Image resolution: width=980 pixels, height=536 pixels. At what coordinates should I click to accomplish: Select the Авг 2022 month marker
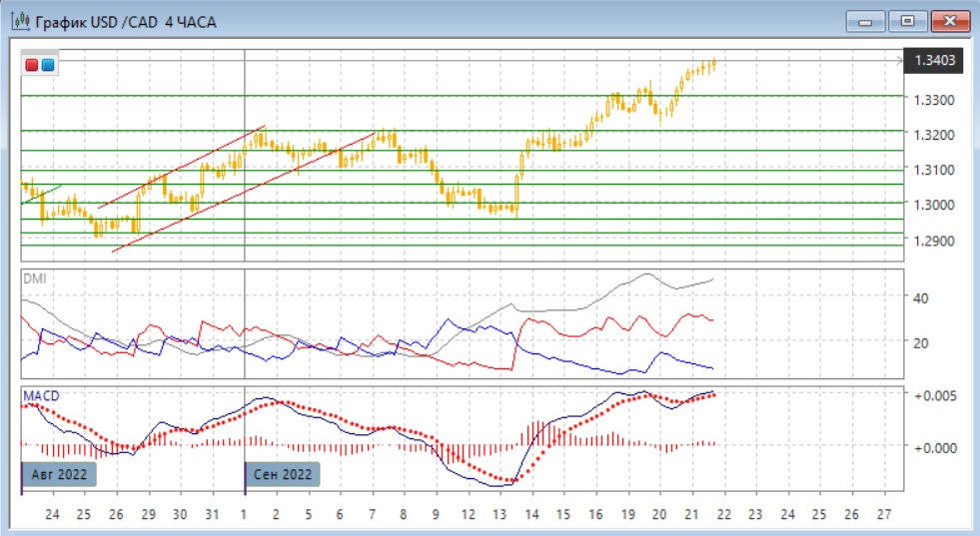click(60, 475)
